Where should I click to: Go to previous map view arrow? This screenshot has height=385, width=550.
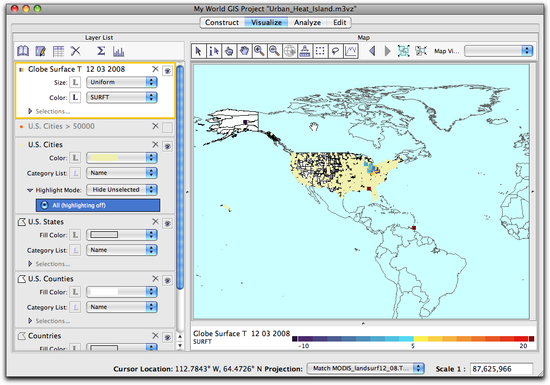372,51
